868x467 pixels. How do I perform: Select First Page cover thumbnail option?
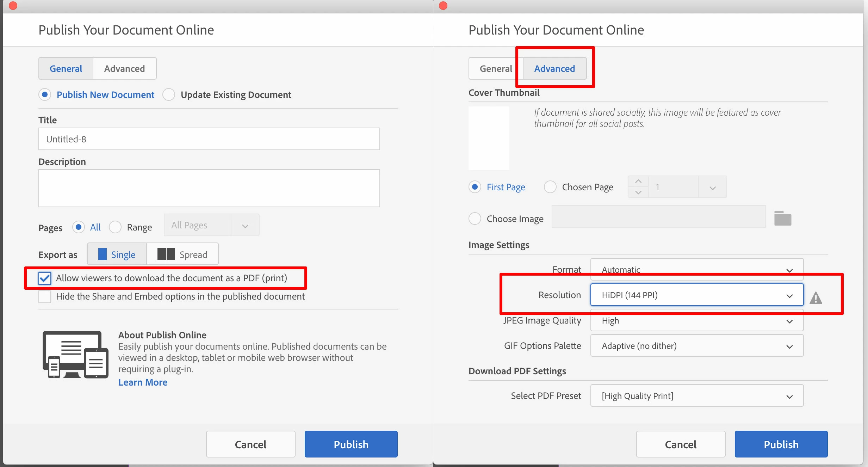point(475,187)
